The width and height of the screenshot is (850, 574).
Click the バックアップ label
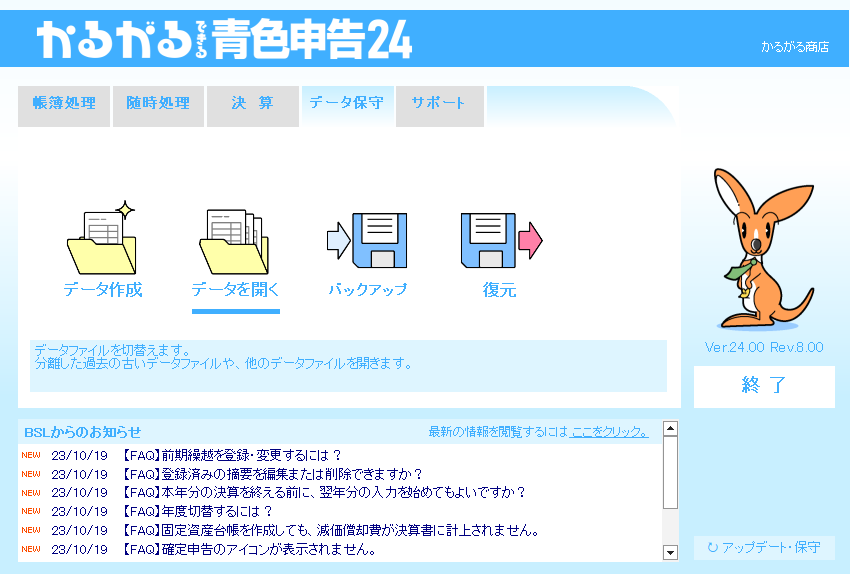coord(368,289)
